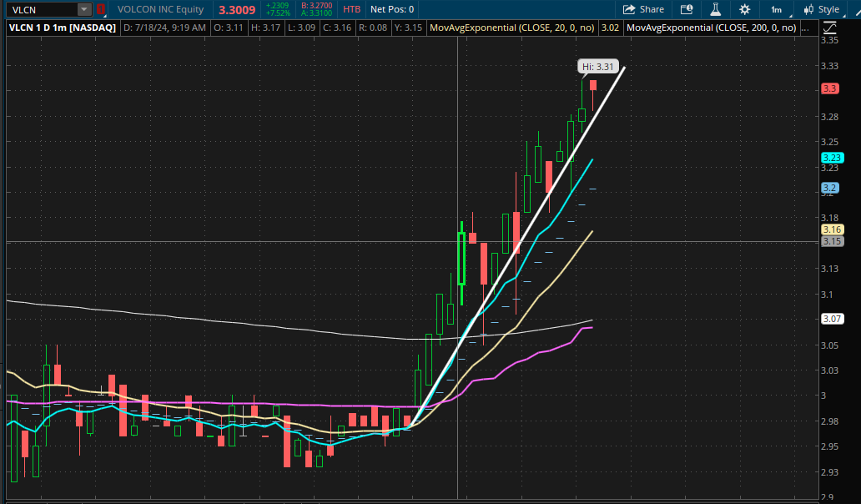This screenshot has width=861, height=504.
Task: Click the R: 0.08 range value
Action: (x=373, y=28)
